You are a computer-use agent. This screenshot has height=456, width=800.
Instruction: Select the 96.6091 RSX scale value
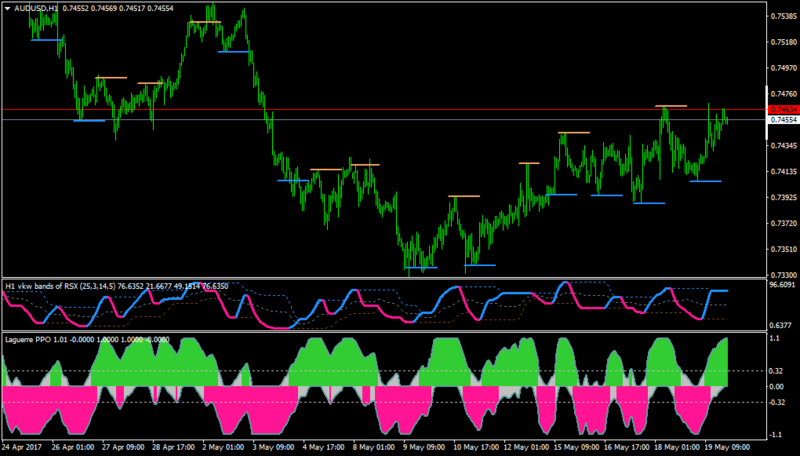(783, 285)
